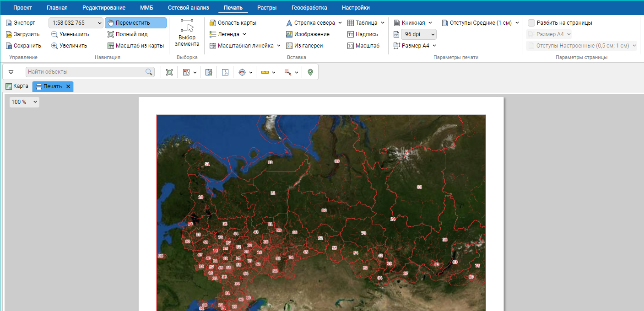
Task: Open the 96 dpi resolution dropdown
Action: (x=418, y=34)
